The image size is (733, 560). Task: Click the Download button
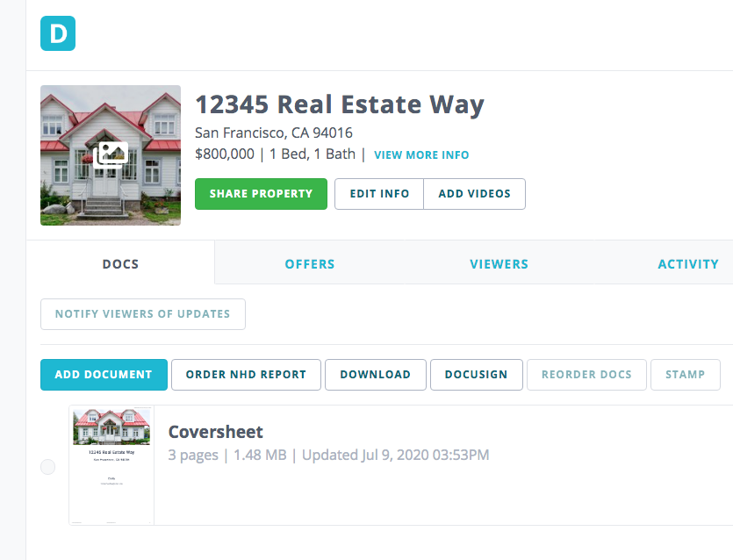pos(376,375)
